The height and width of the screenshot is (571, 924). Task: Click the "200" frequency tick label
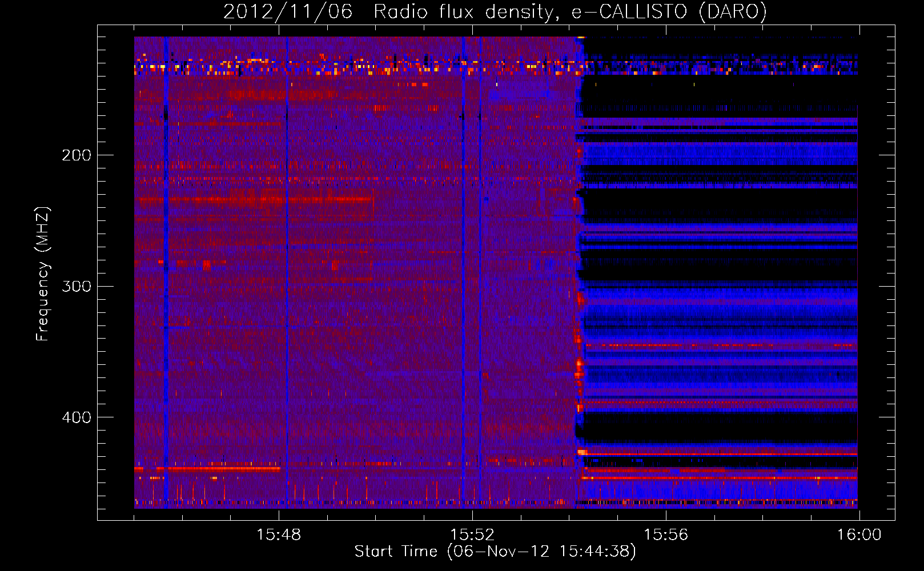76,155
